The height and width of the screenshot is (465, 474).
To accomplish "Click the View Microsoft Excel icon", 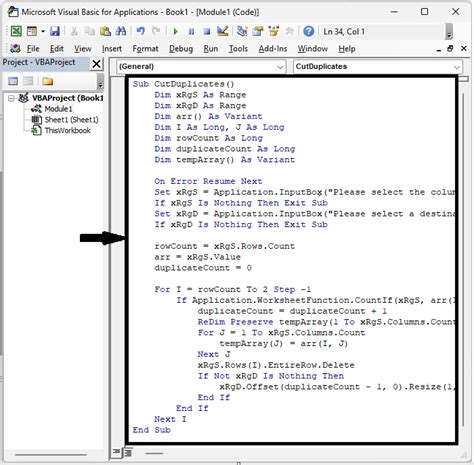I will pyautogui.click(x=16, y=31).
